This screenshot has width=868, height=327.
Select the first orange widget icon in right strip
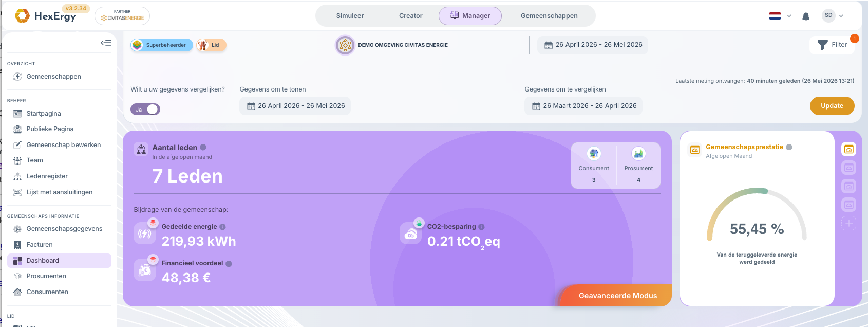(x=849, y=149)
